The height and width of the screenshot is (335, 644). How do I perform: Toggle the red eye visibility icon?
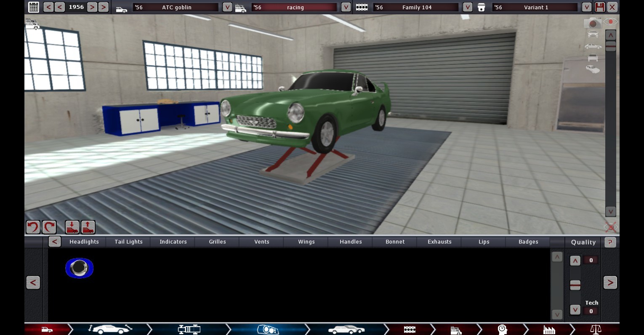(x=610, y=22)
